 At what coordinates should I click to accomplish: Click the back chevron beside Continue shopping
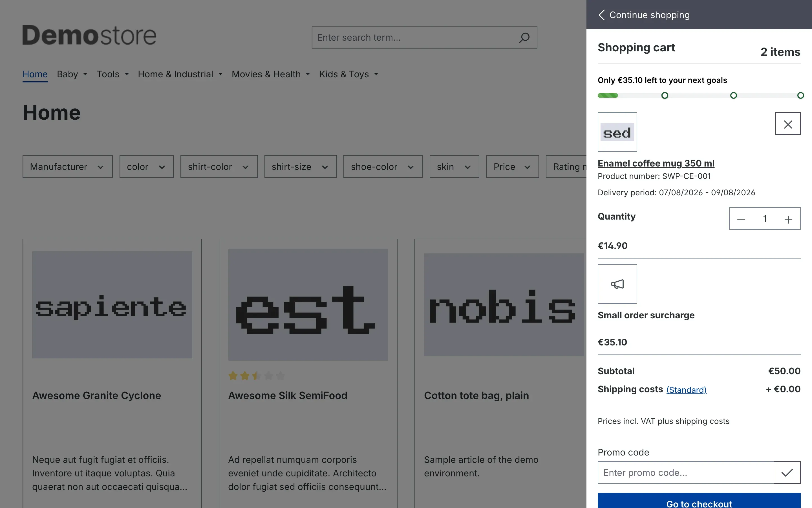[x=602, y=15]
